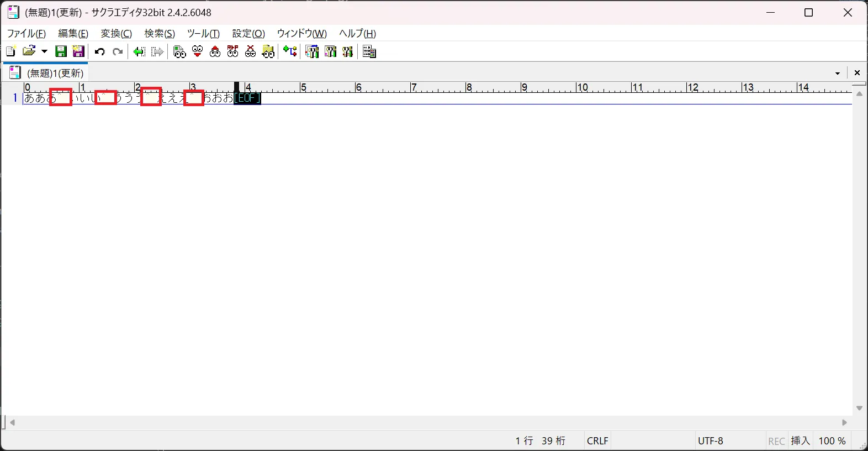The height and width of the screenshot is (451, 868).
Task: Click the horizontal scrollbar left arrow
Action: pos(12,422)
